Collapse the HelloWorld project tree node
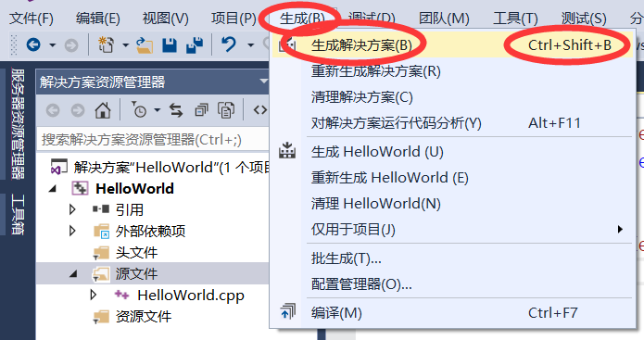644x340 pixels. [53, 189]
